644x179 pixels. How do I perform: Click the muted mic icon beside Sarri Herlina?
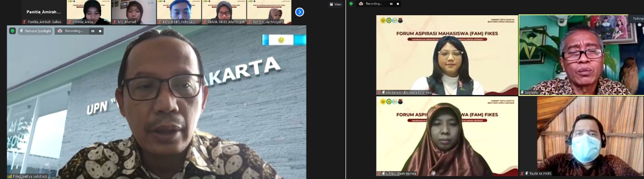tap(379, 174)
